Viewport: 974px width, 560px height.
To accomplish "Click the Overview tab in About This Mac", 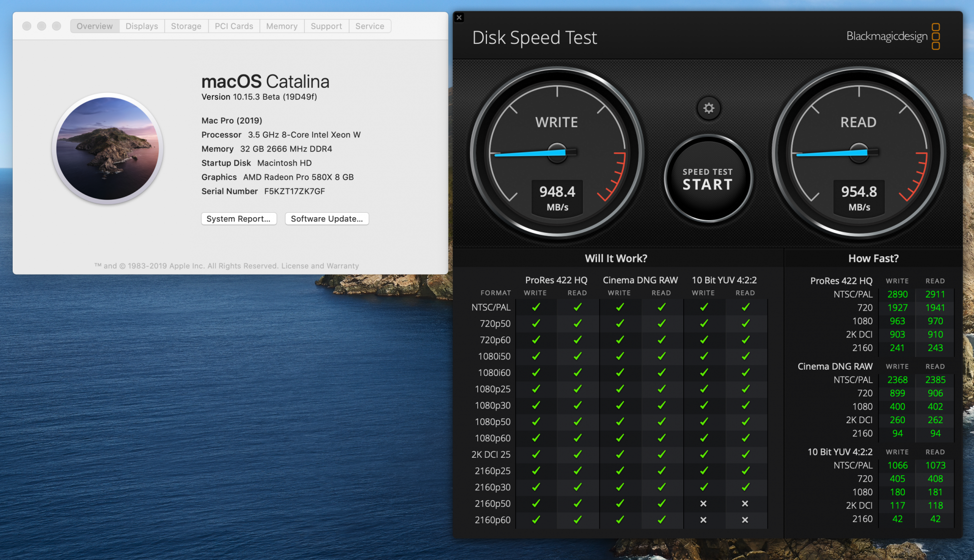I will click(93, 26).
